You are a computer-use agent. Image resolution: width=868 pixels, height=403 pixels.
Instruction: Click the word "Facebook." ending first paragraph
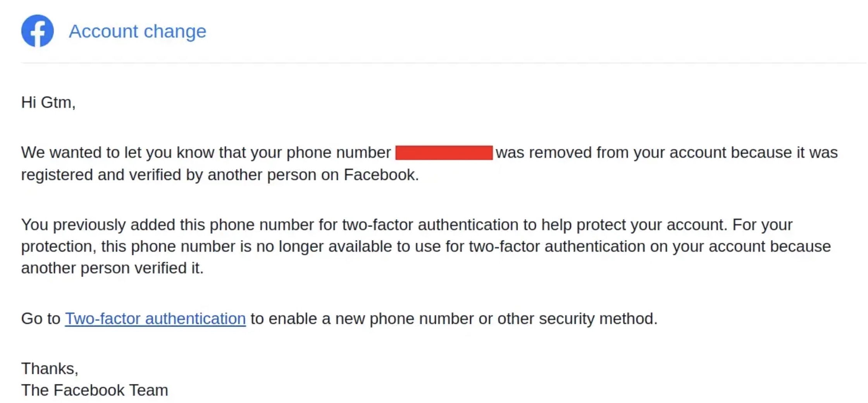pos(381,175)
